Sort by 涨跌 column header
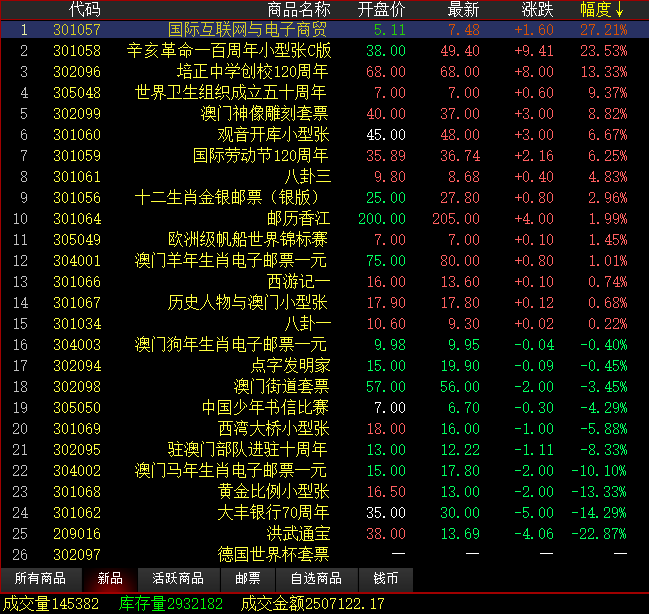This screenshot has height=614, width=649. (x=537, y=9)
